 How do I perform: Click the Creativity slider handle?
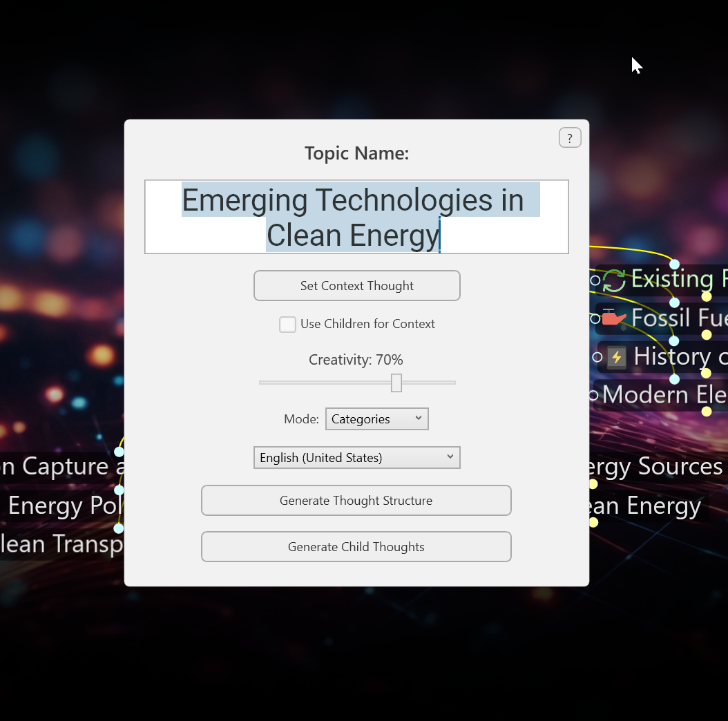click(x=396, y=383)
